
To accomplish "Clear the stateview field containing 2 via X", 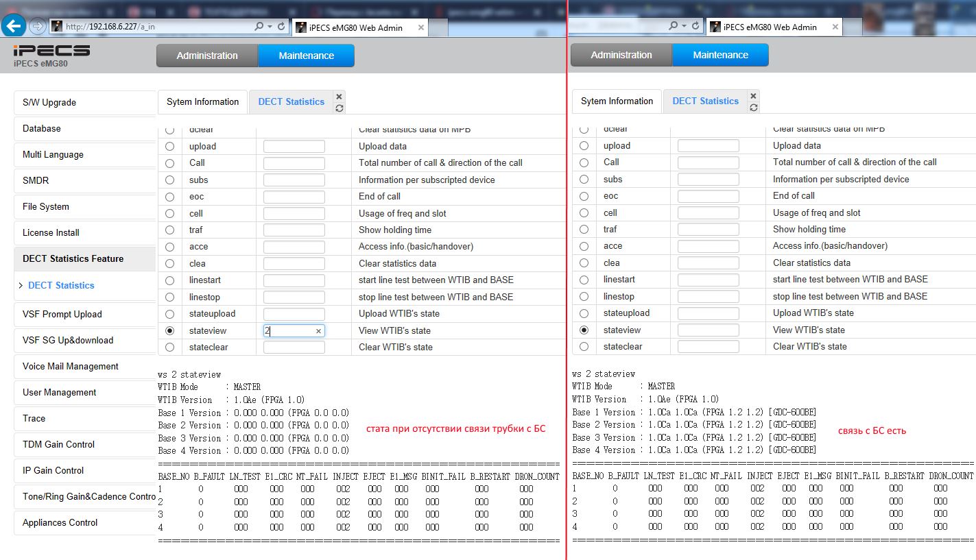I will point(318,331).
